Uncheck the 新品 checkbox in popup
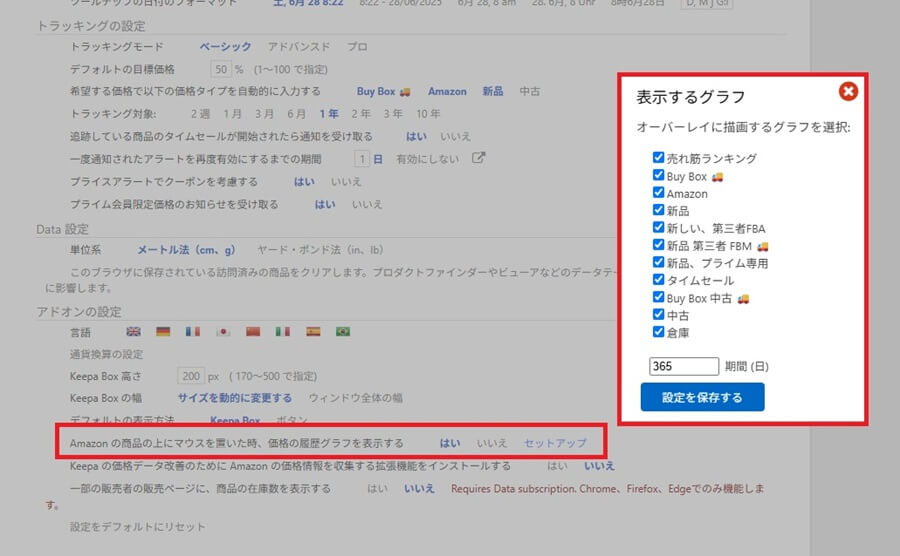 pyautogui.click(x=658, y=209)
